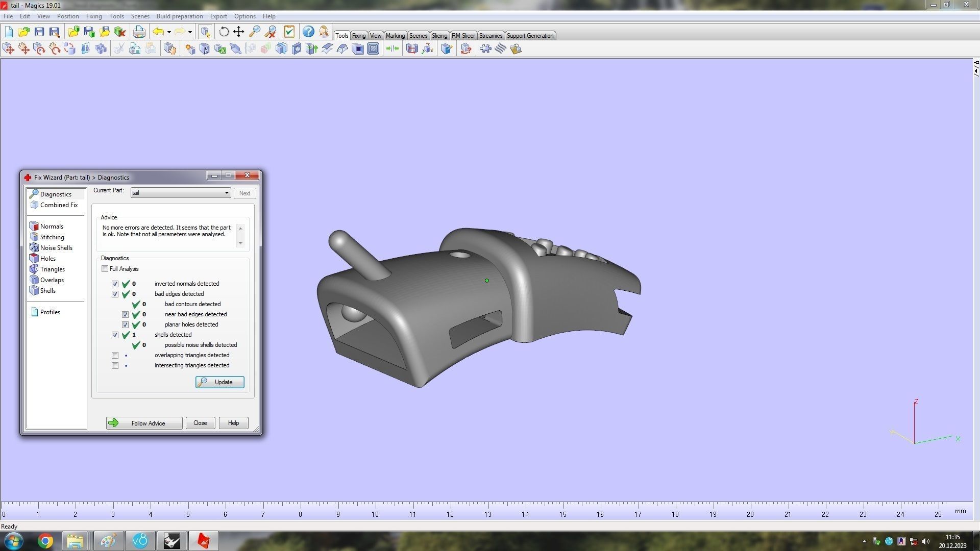Open the Current Part dropdown
The height and width of the screenshot is (551, 980).
227,193
